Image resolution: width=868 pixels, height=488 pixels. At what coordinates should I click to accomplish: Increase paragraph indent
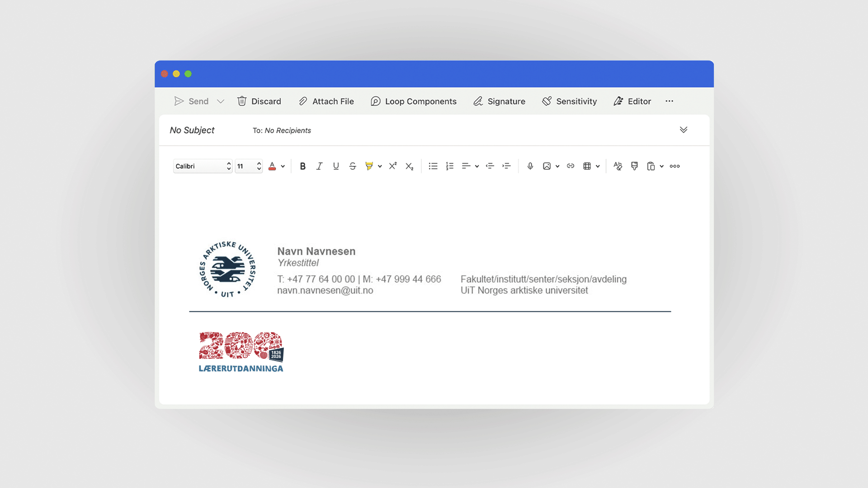(x=507, y=166)
